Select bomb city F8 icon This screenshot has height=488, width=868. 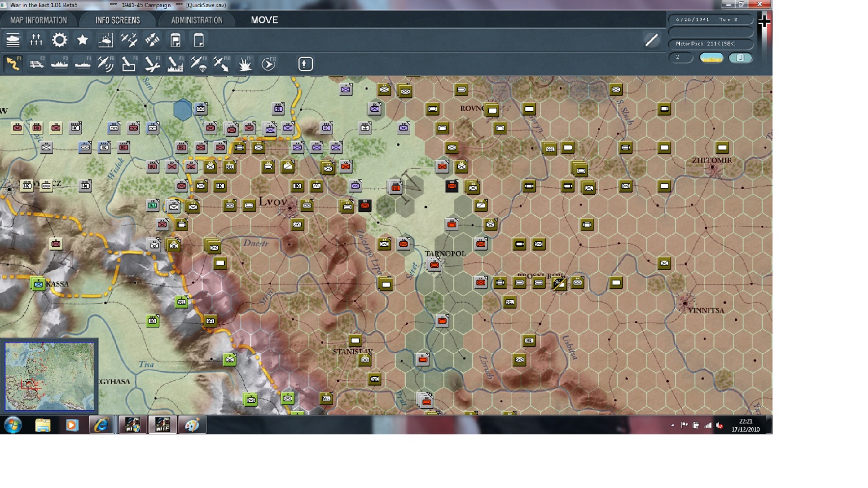point(175,64)
